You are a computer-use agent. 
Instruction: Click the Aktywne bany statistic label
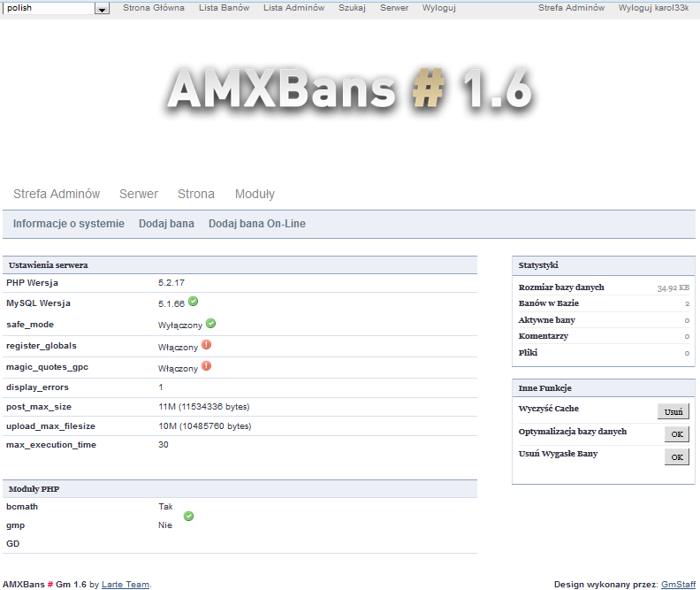pyautogui.click(x=547, y=320)
